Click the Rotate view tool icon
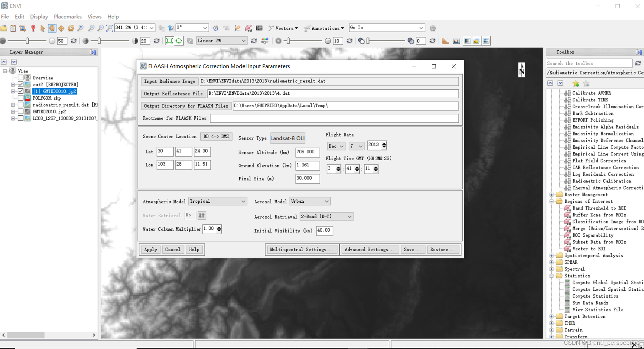644x349 pixels. tap(71, 28)
